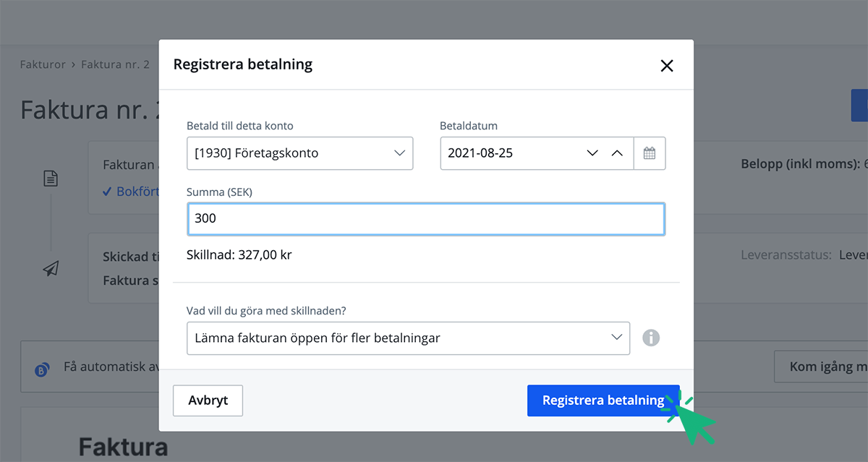Screen dimensions: 868x462
Task: Click the Avbryt button
Action: pos(208,400)
